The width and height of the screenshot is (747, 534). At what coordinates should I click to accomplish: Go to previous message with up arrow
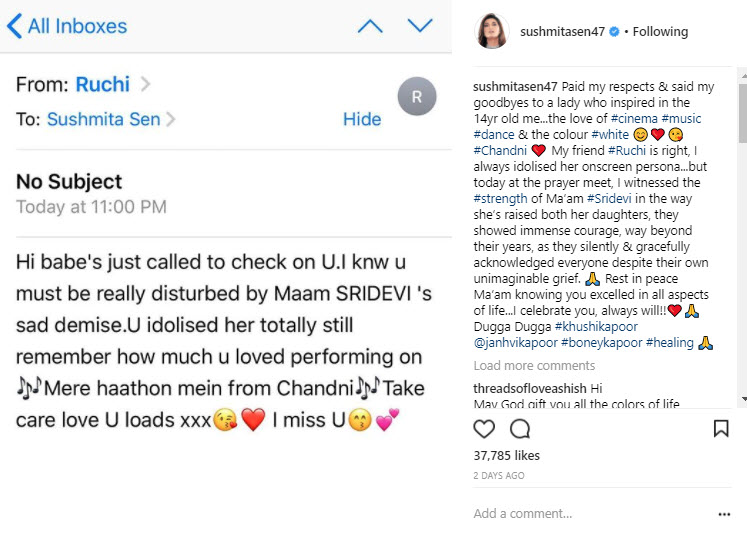tap(370, 26)
